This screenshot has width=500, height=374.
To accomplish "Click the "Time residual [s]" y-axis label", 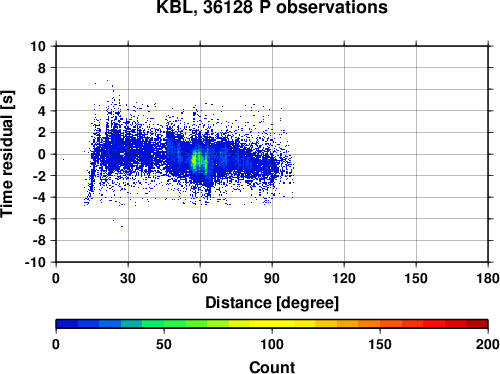I will tap(7, 154).
